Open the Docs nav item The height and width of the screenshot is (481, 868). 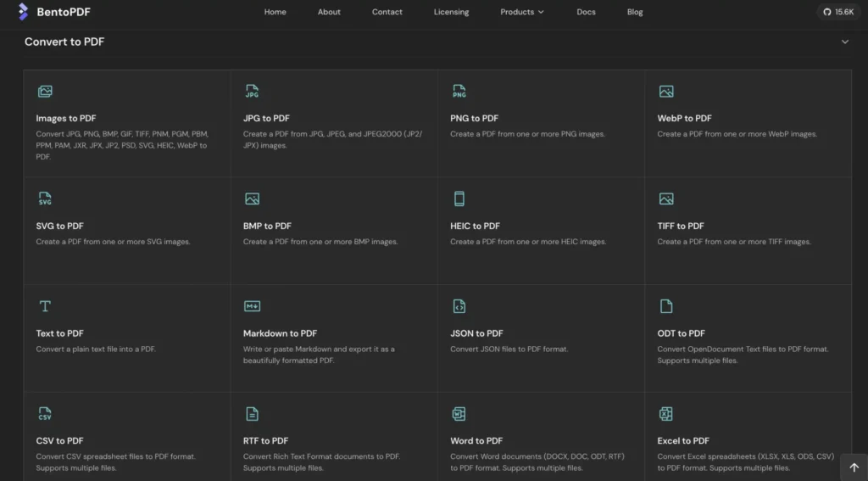click(x=587, y=12)
